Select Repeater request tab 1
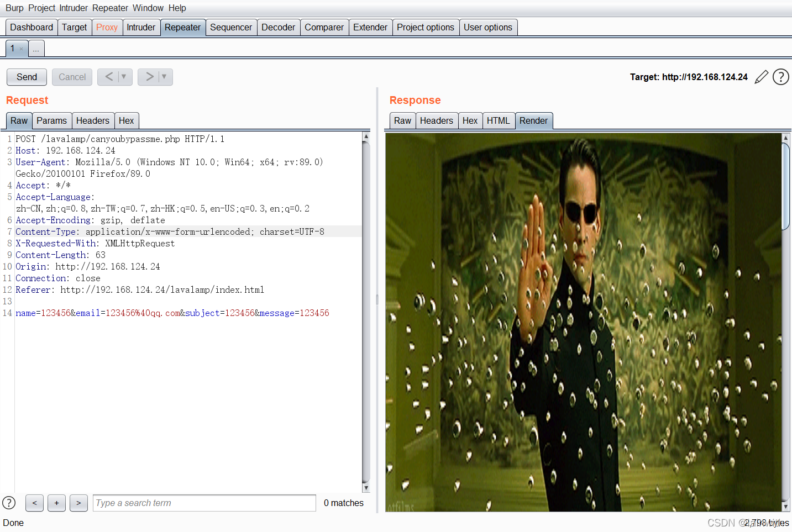The height and width of the screenshot is (532, 792). point(13,48)
